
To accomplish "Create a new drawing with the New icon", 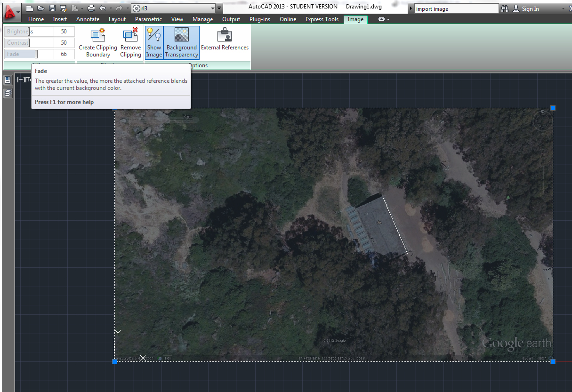I will tap(30, 8).
